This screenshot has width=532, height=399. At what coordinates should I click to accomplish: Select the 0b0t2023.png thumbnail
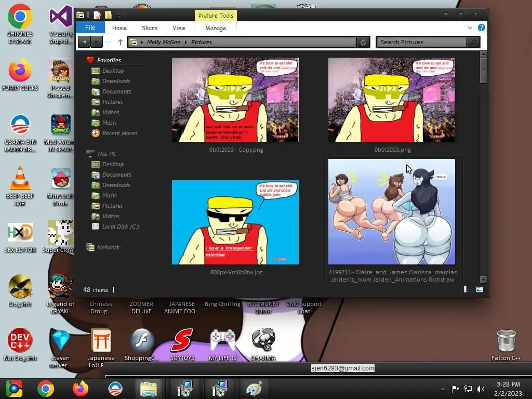(x=392, y=100)
